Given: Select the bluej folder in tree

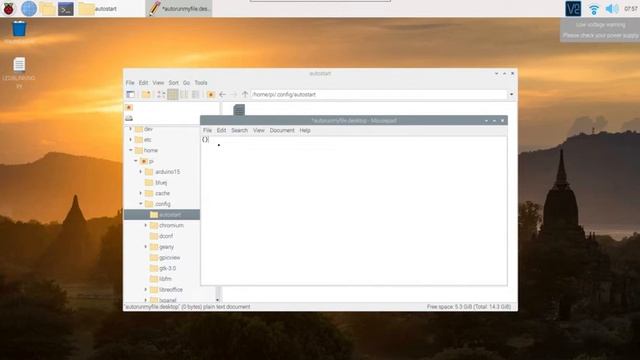Looking at the screenshot, I should 156,182.
